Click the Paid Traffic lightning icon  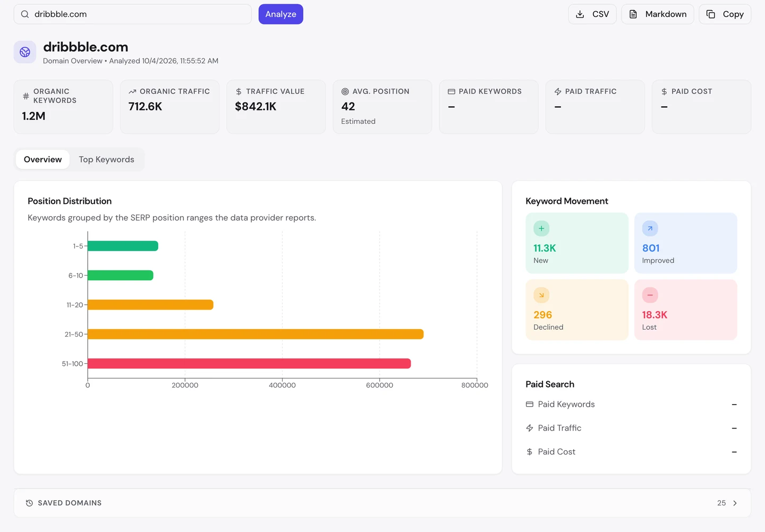(x=558, y=92)
